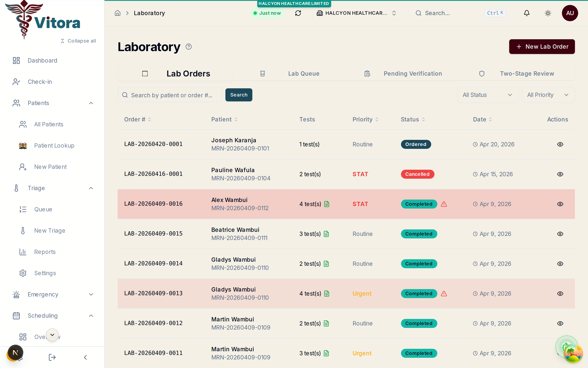The width and height of the screenshot is (588, 368).
Task: Click the sidebar scroll-down chevron button
Action: (52, 335)
